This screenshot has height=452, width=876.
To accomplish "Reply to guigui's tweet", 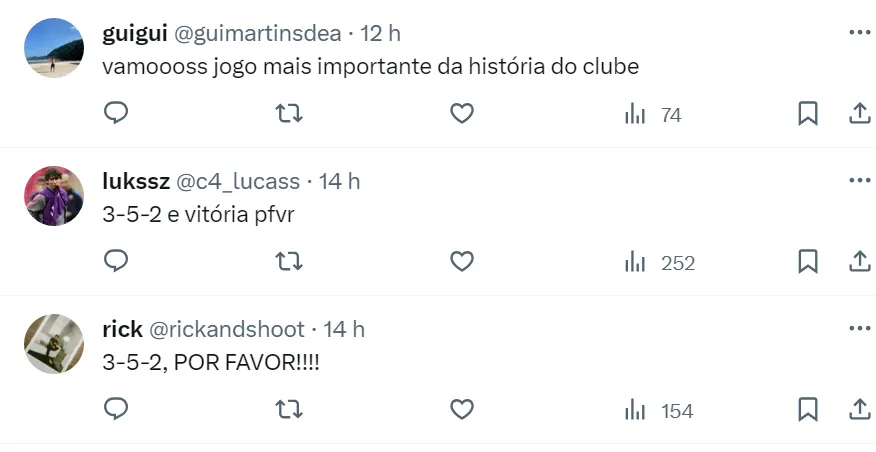I will coord(116,114).
